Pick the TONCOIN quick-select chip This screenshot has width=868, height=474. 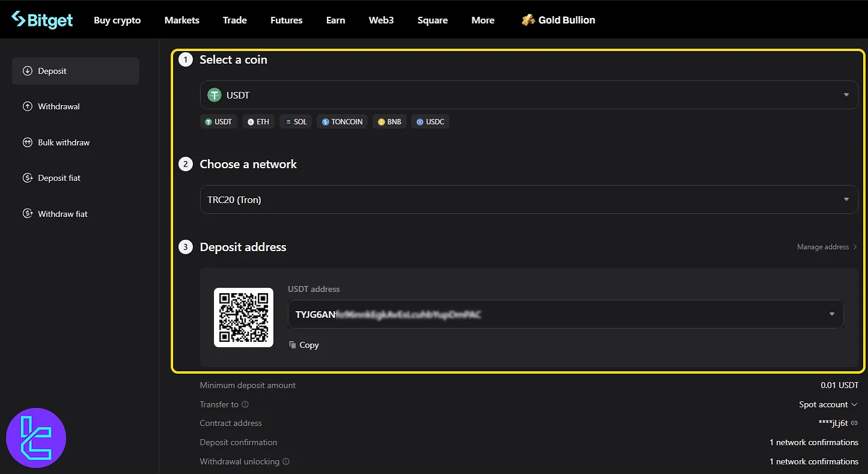point(342,121)
